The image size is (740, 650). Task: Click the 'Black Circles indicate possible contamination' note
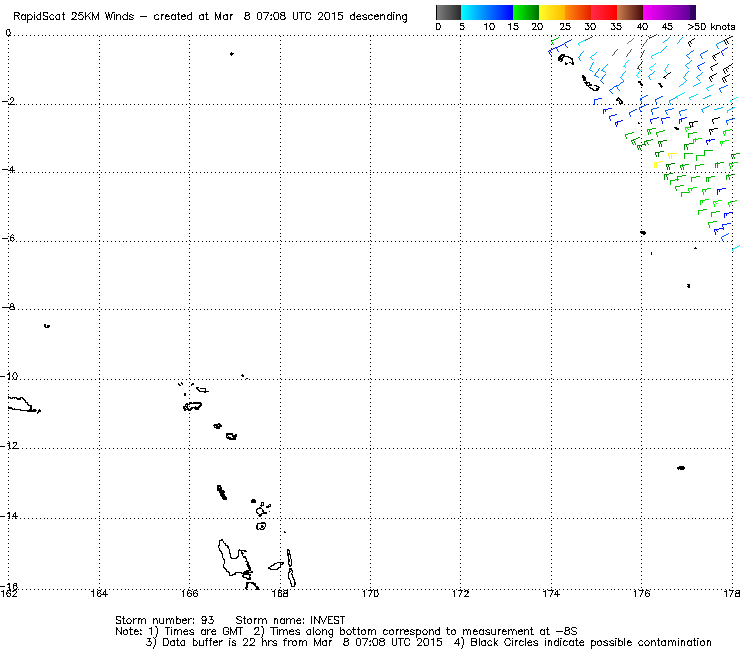tap(590, 642)
